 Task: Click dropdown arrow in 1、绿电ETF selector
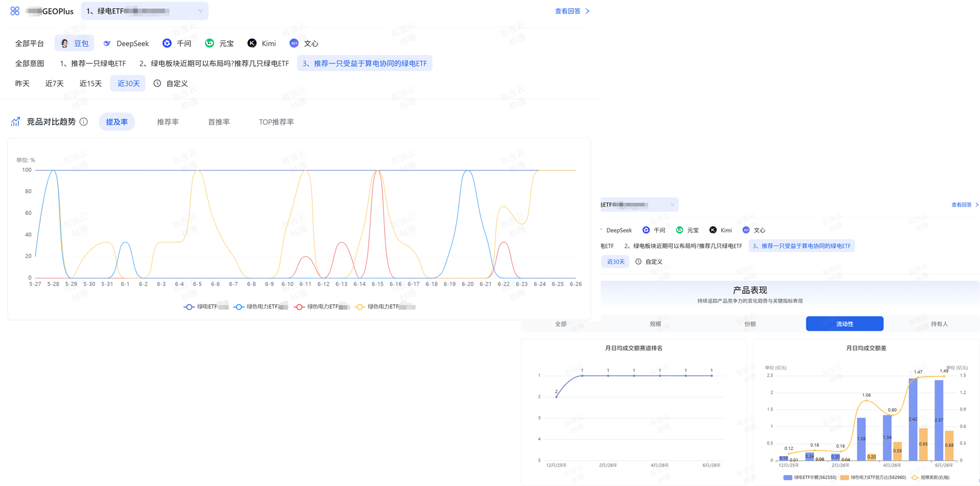[200, 11]
